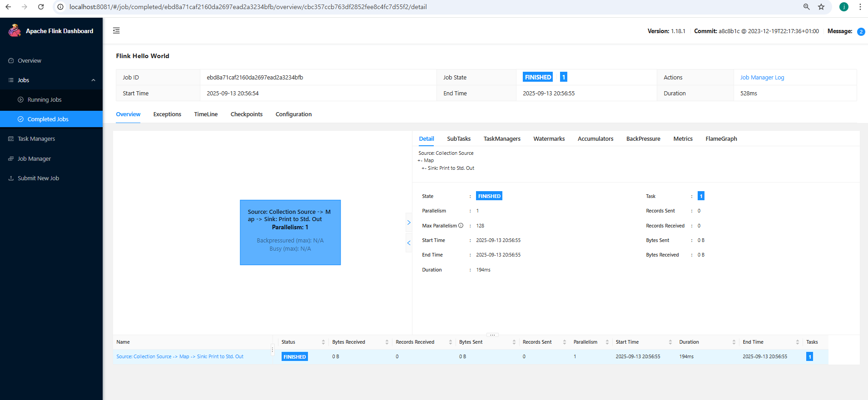The height and width of the screenshot is (400, 868).
Task: Click the blue task count badge beside Job State
Action: click(563, 77)
